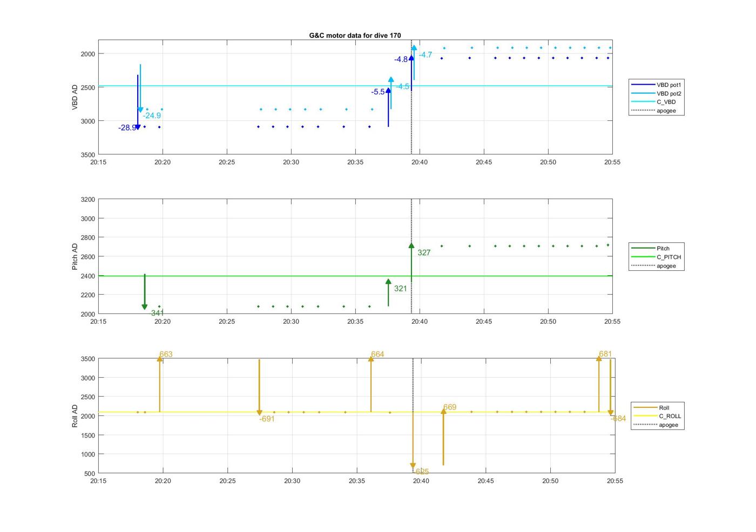The height and width of the screenshot is (532, 756).
Task: Click the '663' roll annotation
Action: click(x=166, y=354)
